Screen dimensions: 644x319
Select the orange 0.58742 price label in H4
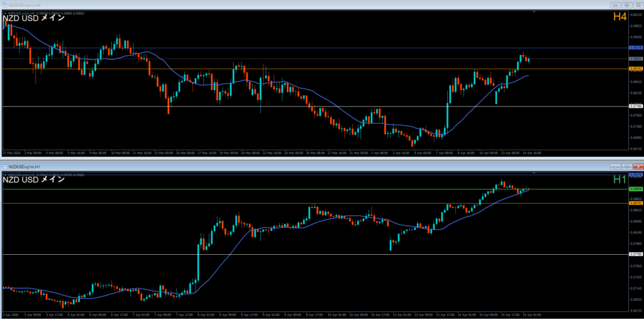[x=635, y=69]
